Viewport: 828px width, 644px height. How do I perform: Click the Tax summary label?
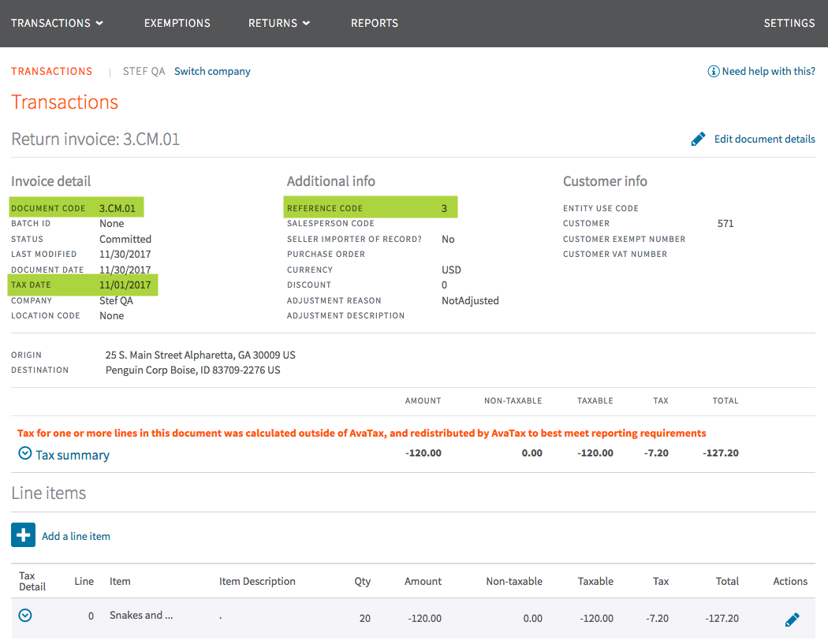click(73, 455)
